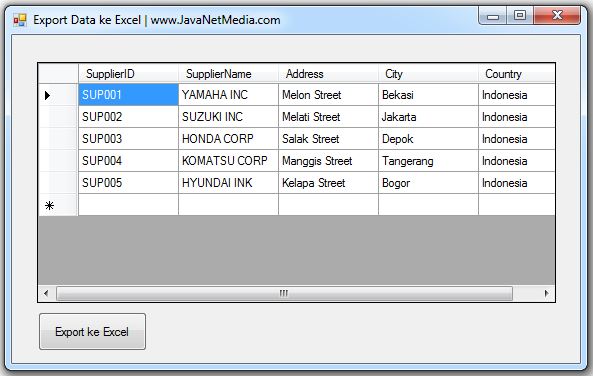Click the Country column header

tap(517, 73)
